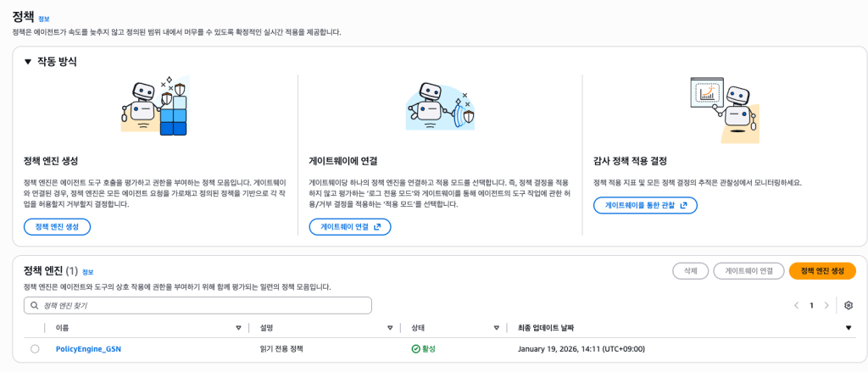The height and width of the screenshot is (372, 868).
Task: Select the PolicyEngine_GSN radio button
Action: pyautogui.click(x=35, y=348)
